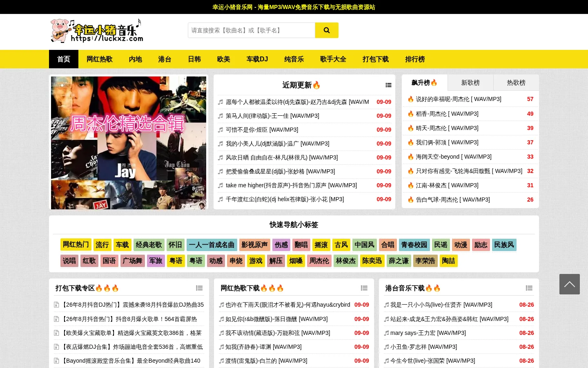Click the flame icon beside 说好的幸福呢-周杰伦
Image resolution: width=588 pixels, height=368 pixels.
click(x=411, y=99)
